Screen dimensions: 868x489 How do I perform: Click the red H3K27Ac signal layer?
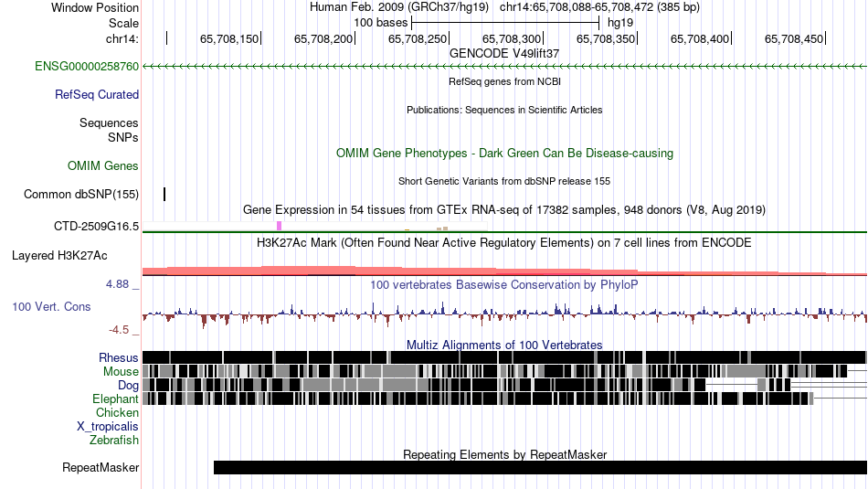coord(504,271)
